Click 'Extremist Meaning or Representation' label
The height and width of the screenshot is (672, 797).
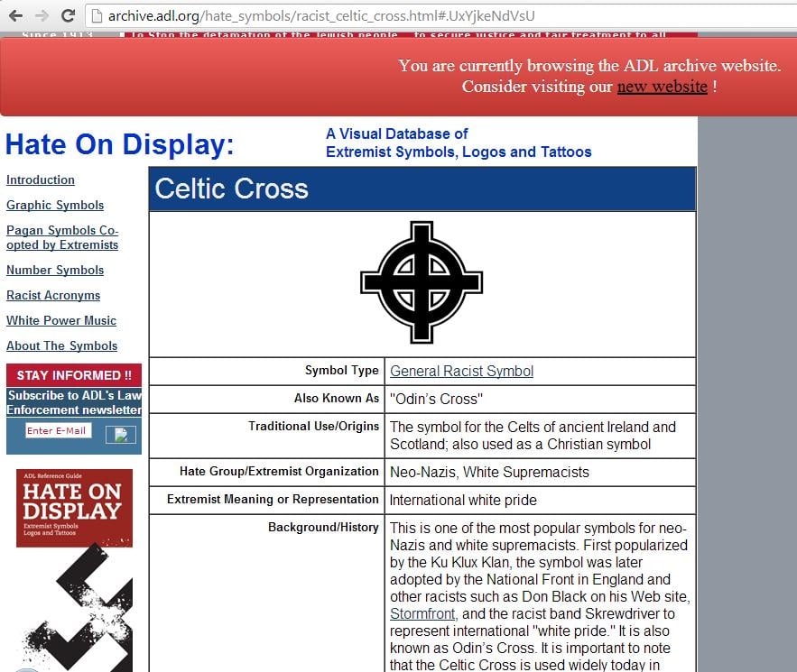[x=273, y=500]
